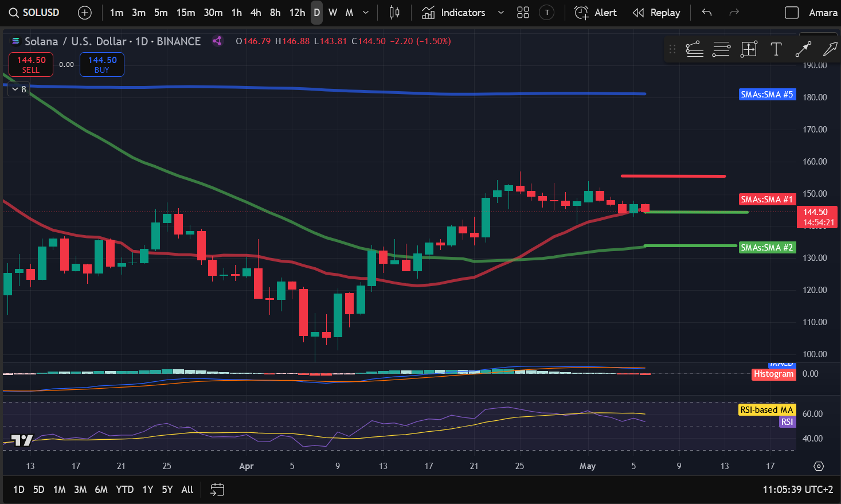Open the go-to-date calendar icon
Viewport: 841px width, 504px height.
pos(217,490)
